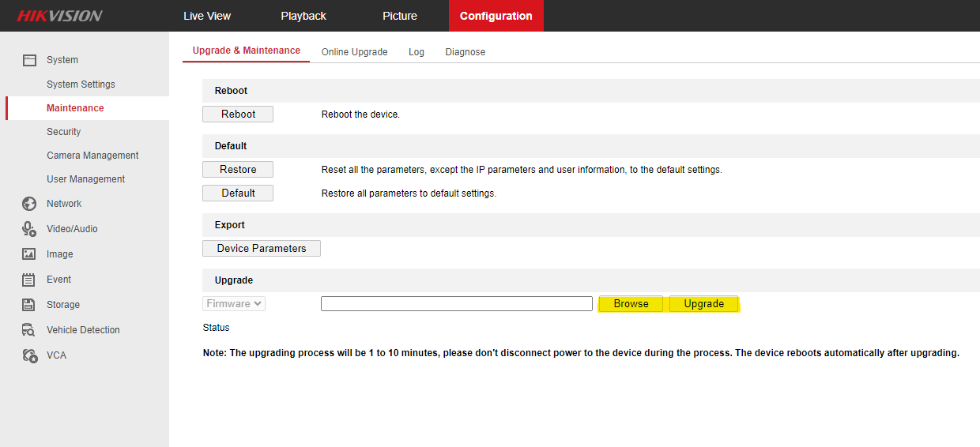Click the Device Parameters export button

(262, 249)
